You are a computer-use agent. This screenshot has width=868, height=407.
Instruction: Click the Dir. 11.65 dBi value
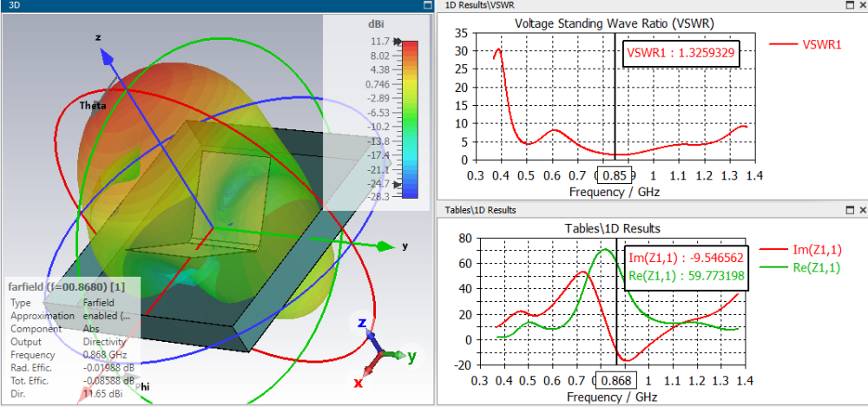click(103, 394)
